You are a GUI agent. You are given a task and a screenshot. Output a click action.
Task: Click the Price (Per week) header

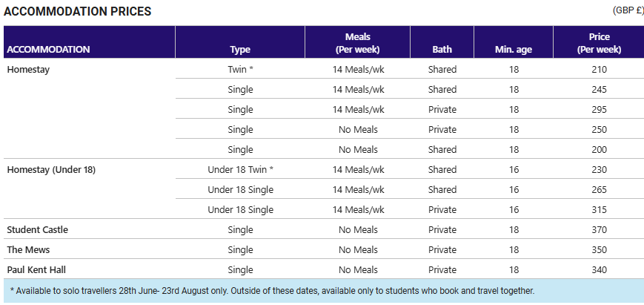pos(600,43)
